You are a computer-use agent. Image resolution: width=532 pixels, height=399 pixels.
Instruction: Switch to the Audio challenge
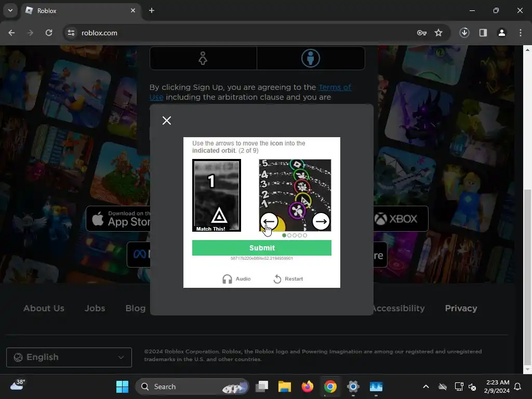click(x=236, y=279)
